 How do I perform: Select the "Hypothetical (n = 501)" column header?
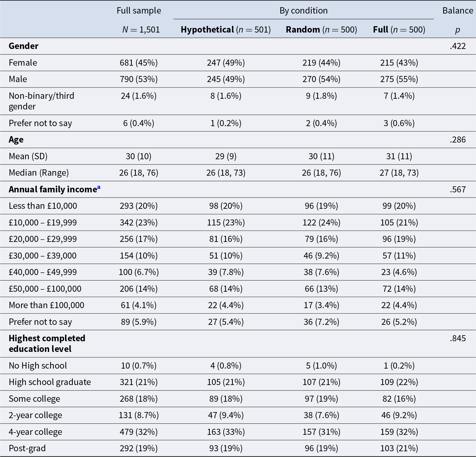pyautogui.click(x=226, y=30)
